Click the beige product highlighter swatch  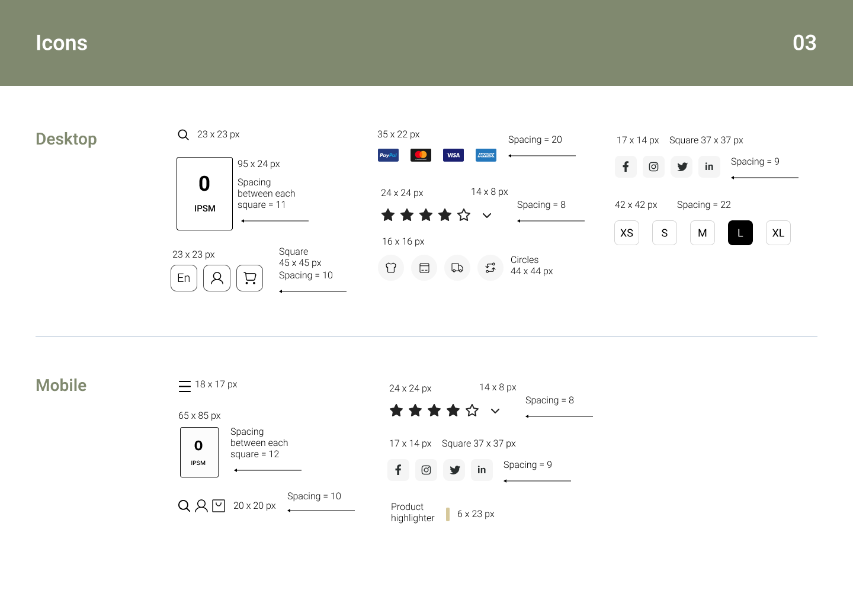coord(448,514)
